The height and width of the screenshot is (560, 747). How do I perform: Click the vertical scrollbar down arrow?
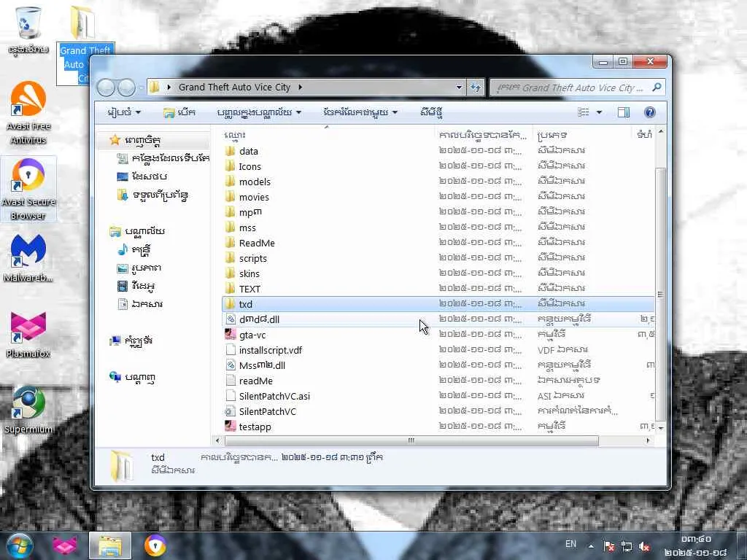click(x=661, y=428)
